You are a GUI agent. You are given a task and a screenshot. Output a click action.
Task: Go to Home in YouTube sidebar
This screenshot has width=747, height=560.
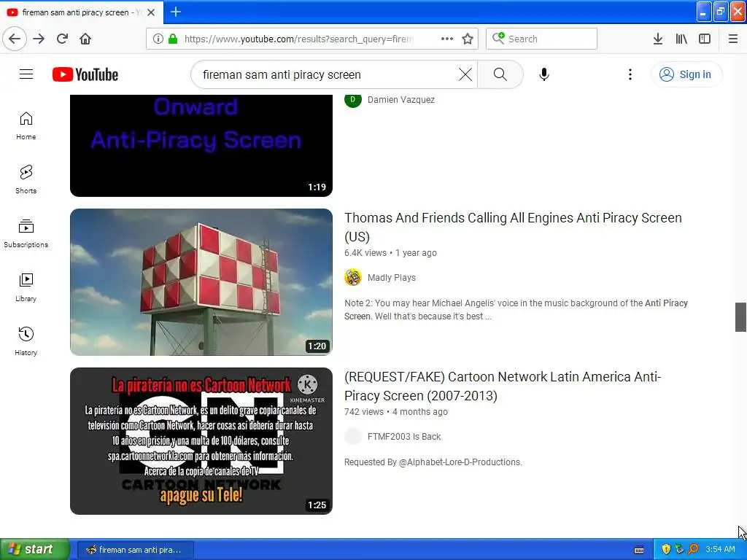[x=26, y=125]
